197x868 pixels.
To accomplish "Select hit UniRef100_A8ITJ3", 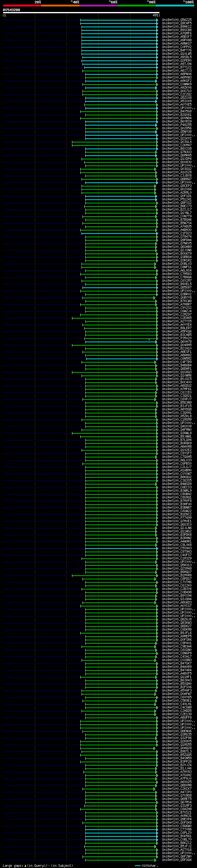I will click(x=177, y=71).
